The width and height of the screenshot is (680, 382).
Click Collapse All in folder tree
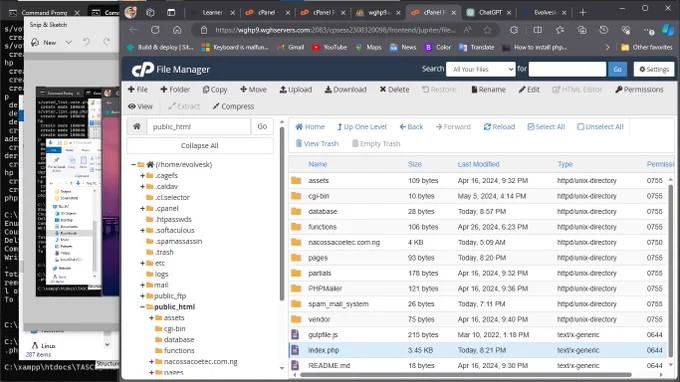199,146
